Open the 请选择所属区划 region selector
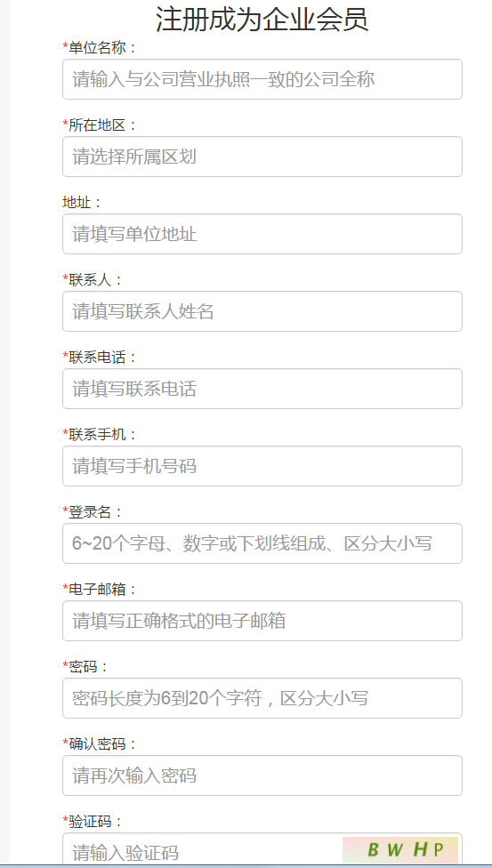This screenshot has height=868, width=492. pyautogui.click(x=262, y=157)
